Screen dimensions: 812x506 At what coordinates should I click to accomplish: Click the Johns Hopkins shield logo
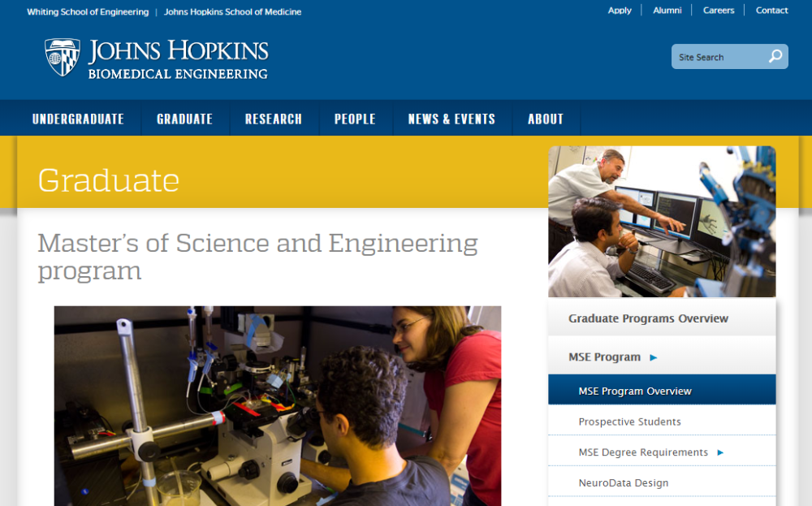[x=63, y=58]
